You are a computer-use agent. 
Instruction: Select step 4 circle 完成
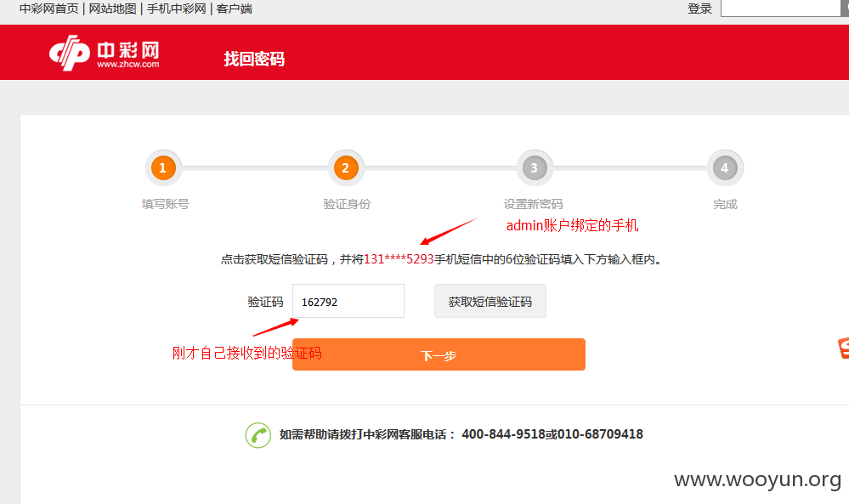tap(725, 167)
